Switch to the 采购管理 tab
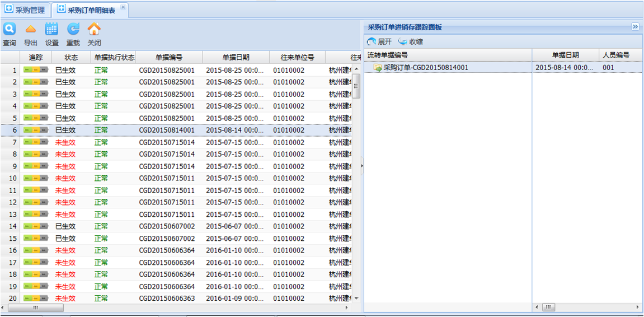644x317 pixels. 26,10
